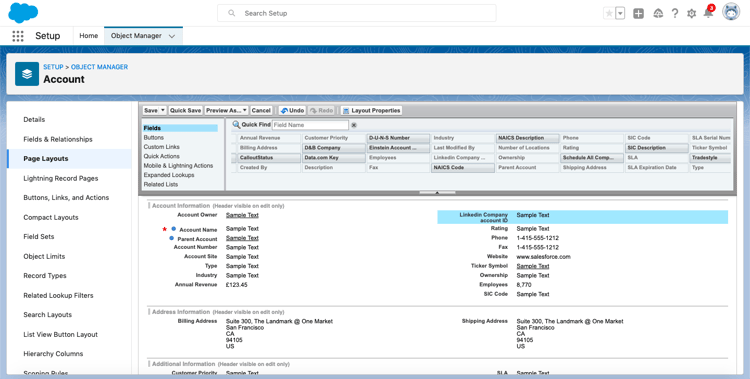This screenshot has width=750, height=379.
Task: Click the Account object layers icon
Action: tap(27, 74)
